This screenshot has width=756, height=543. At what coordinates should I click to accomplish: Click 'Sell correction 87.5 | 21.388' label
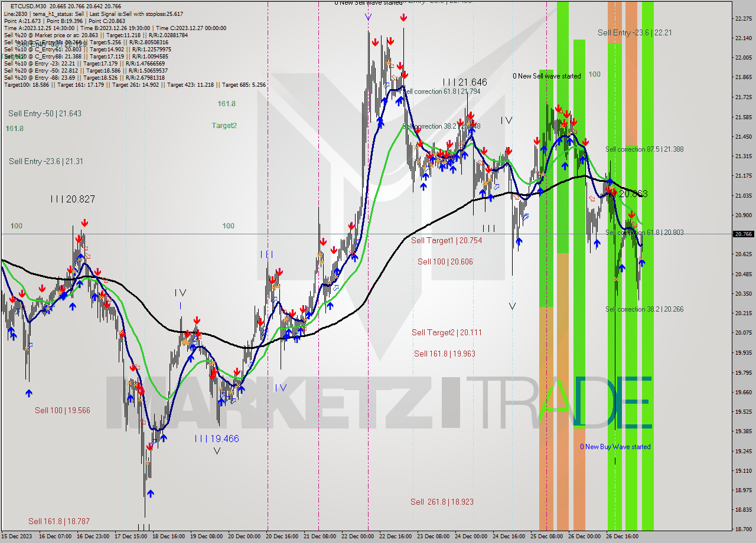[645, 149]
